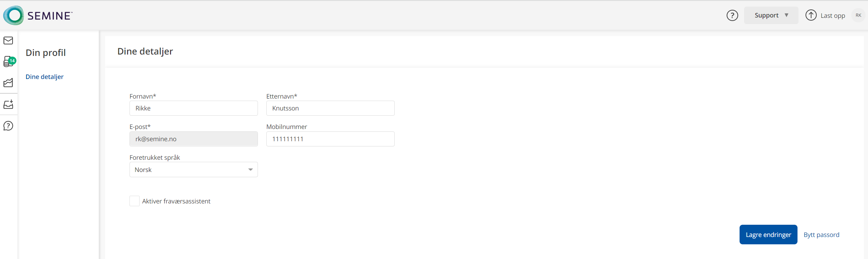Click the E-post field
Screen dimensions: 868x259
193,139
